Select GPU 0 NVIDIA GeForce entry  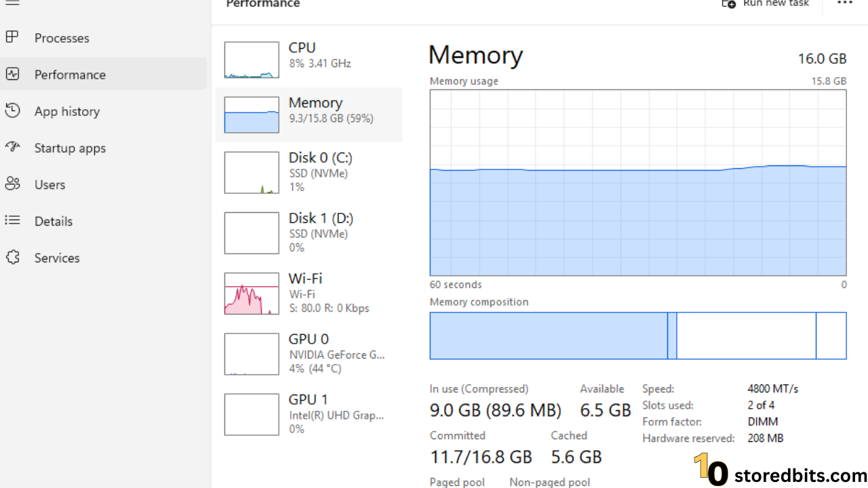(x=309, y=352)
